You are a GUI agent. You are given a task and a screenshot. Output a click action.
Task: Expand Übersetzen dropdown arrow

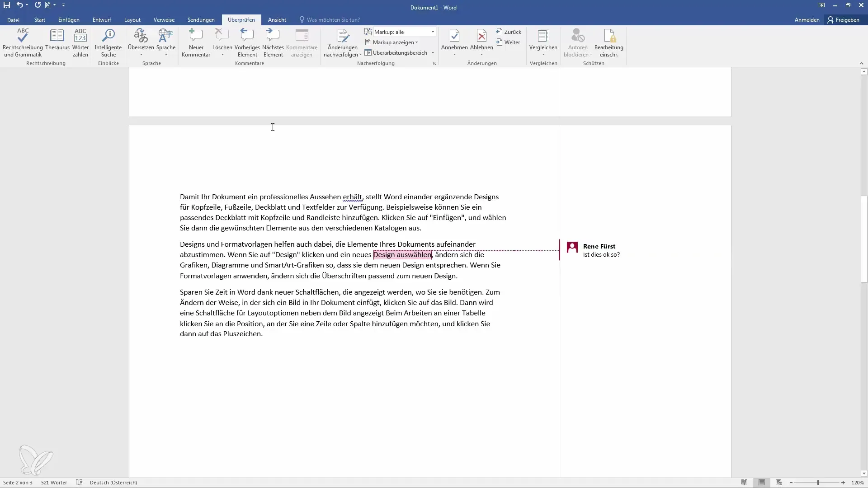point(141,55)
